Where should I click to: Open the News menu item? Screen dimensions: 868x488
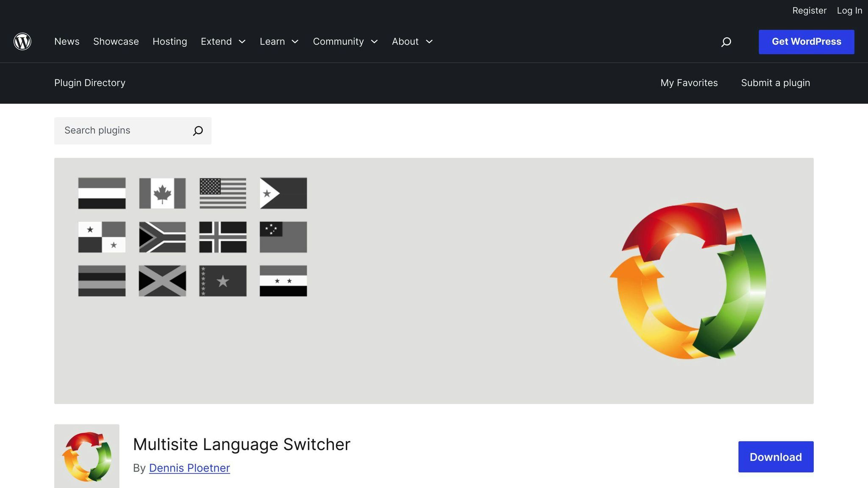tap(67, 42)
